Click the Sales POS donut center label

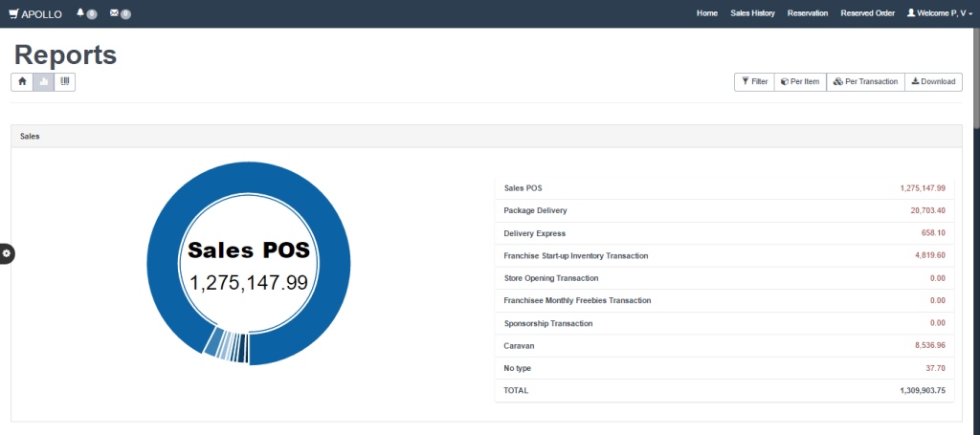pos(249,250)
